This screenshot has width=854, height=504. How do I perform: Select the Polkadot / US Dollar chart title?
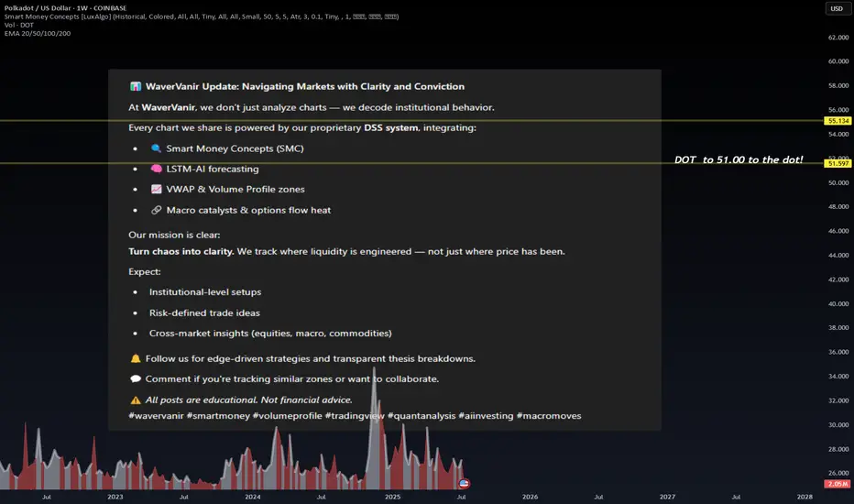tap(65, 8)
